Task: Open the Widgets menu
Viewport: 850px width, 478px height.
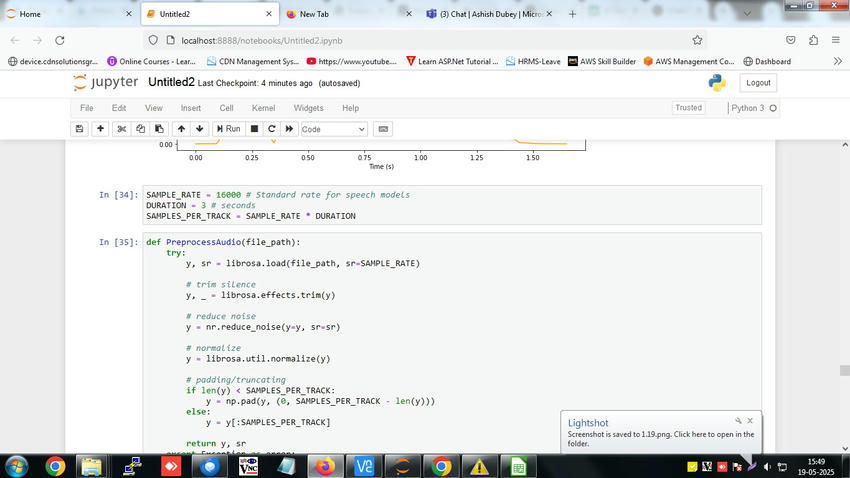Action: (308, 108)
